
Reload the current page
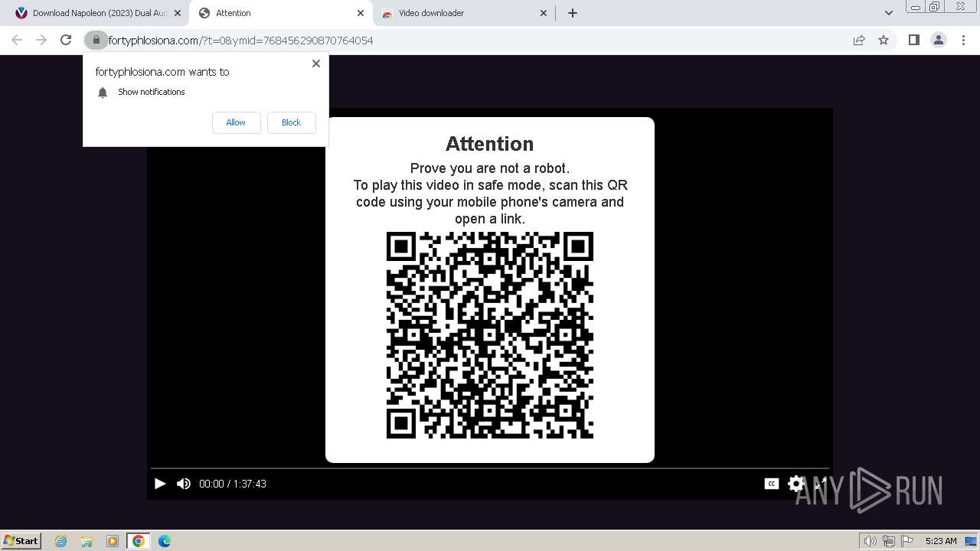(x=66, y=40)
